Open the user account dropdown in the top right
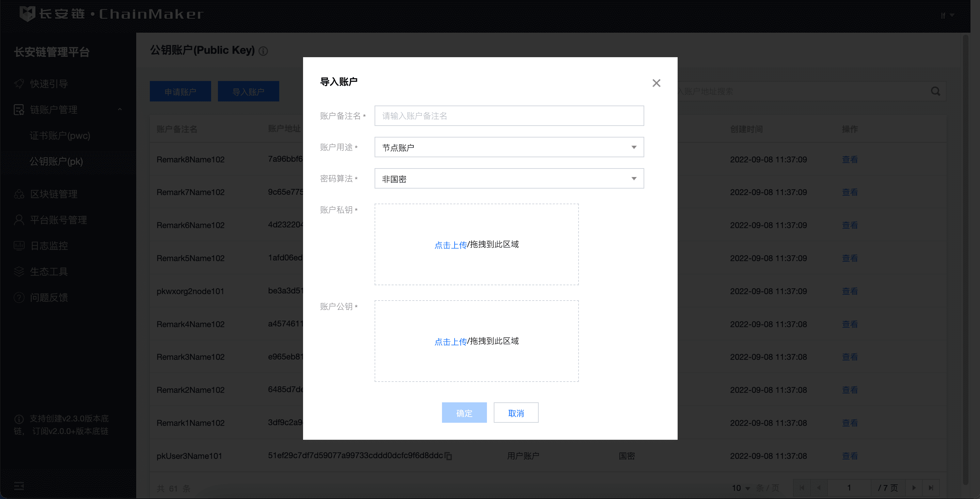980x499 pixels. tap(947, 16)
